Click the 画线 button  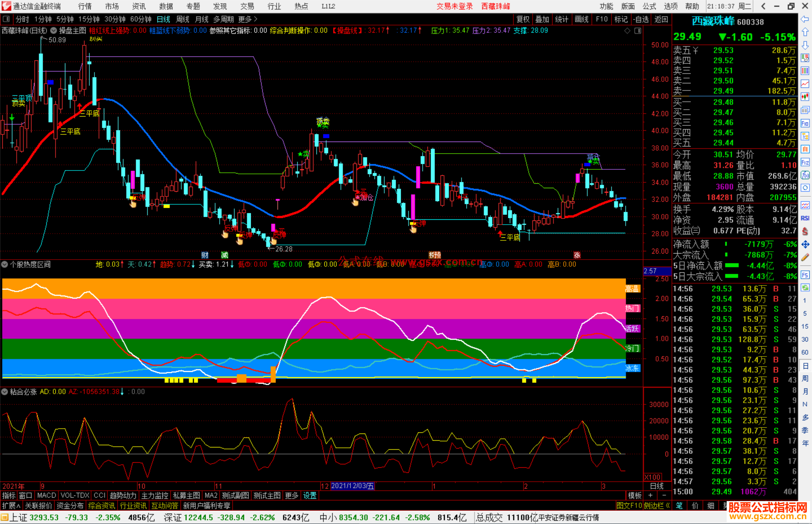click(x=582, y=19)
